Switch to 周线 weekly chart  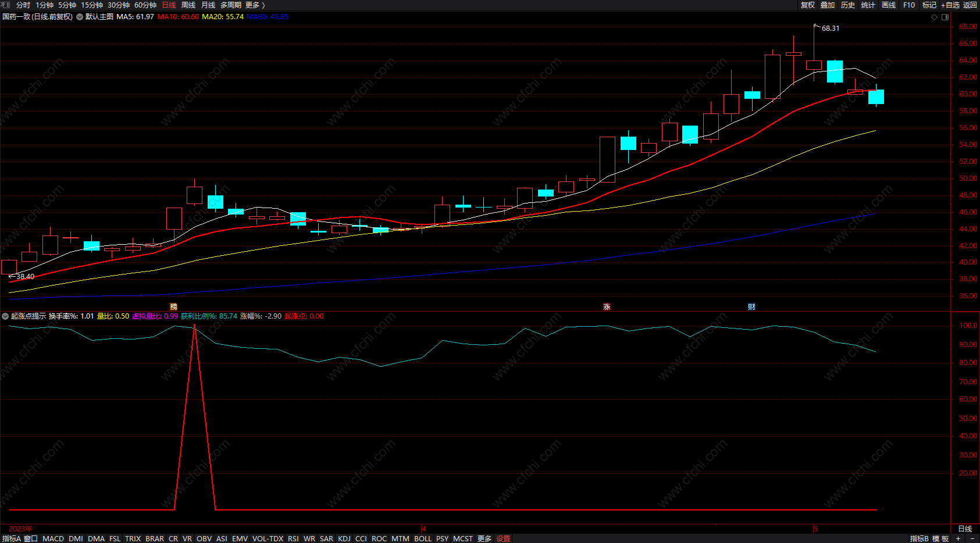[x=188, y=5]
